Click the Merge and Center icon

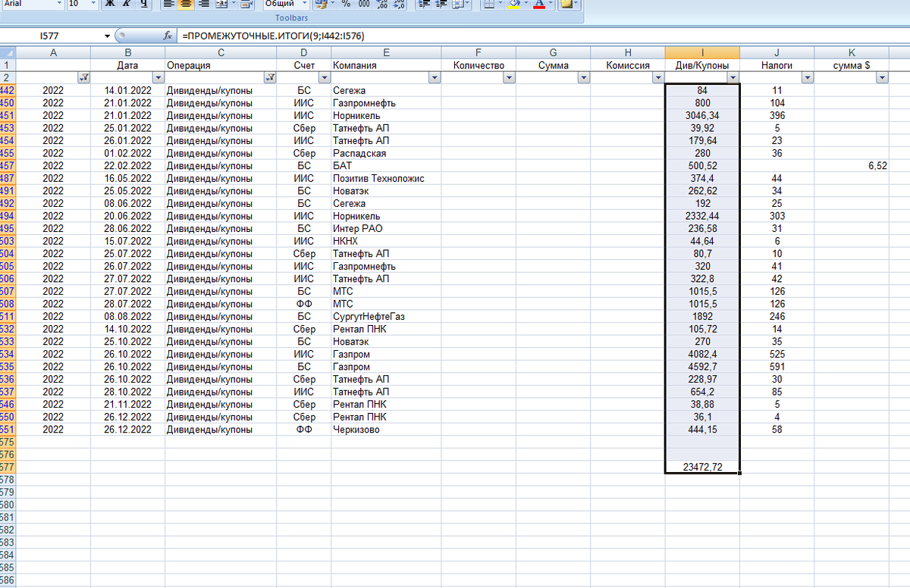[221, 4]
